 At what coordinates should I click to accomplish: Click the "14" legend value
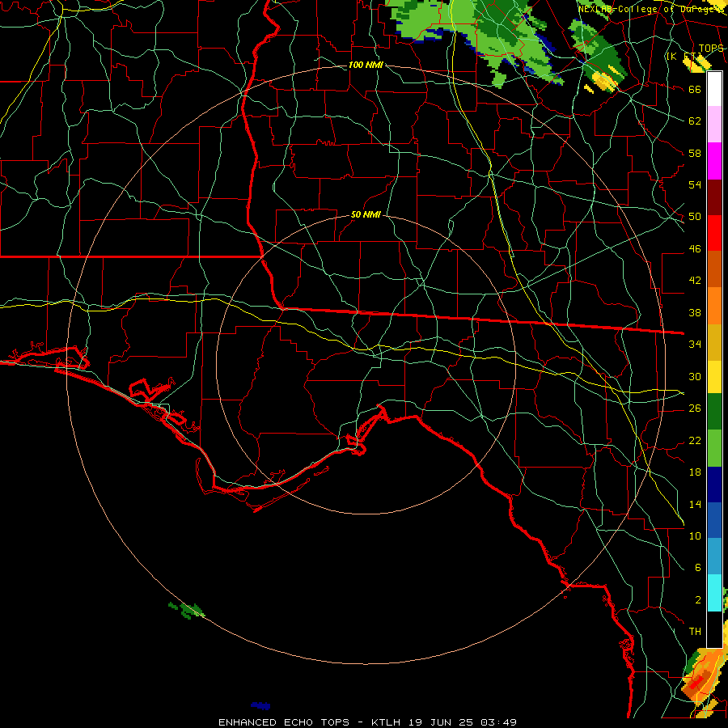695,504
